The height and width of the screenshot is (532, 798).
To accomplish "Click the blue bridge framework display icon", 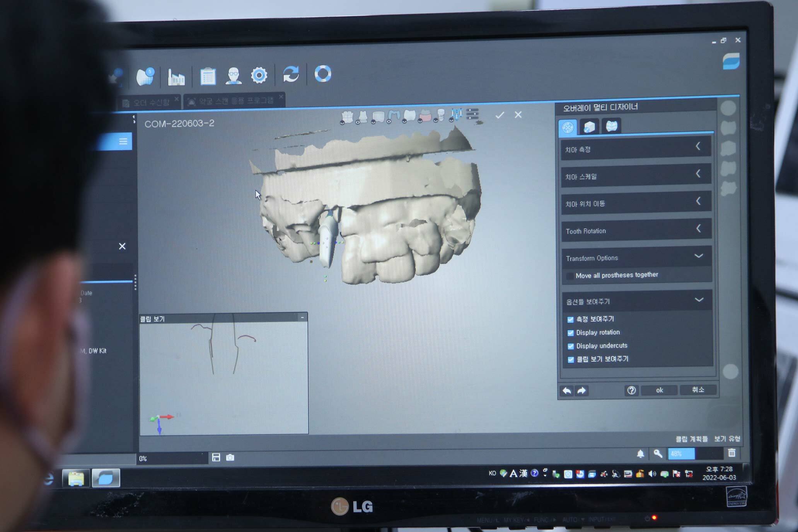I will coord(394,116).
